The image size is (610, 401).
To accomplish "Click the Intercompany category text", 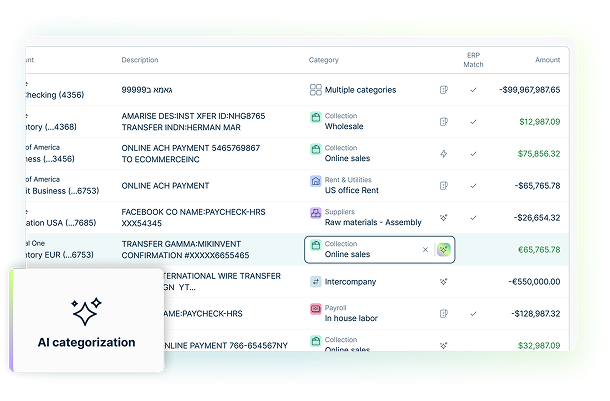I will point(350,282).
